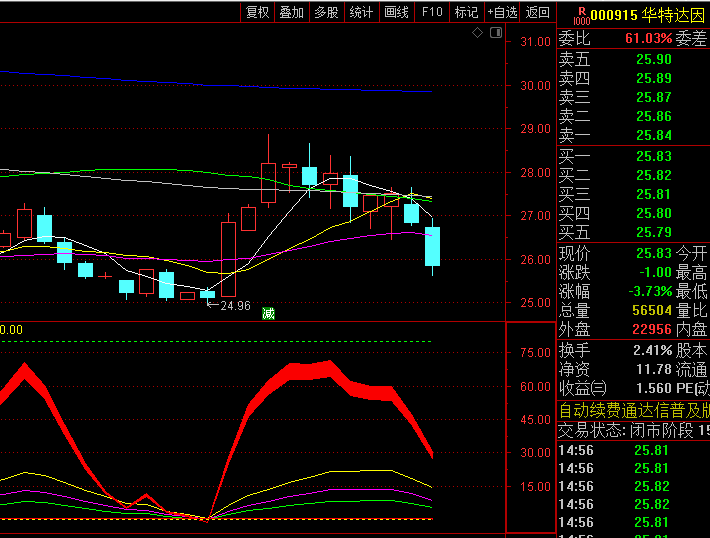This screenshot has height=538, width=710.
Task: Click the 卖一 price 25.84
Action: [x=654, y=135]
